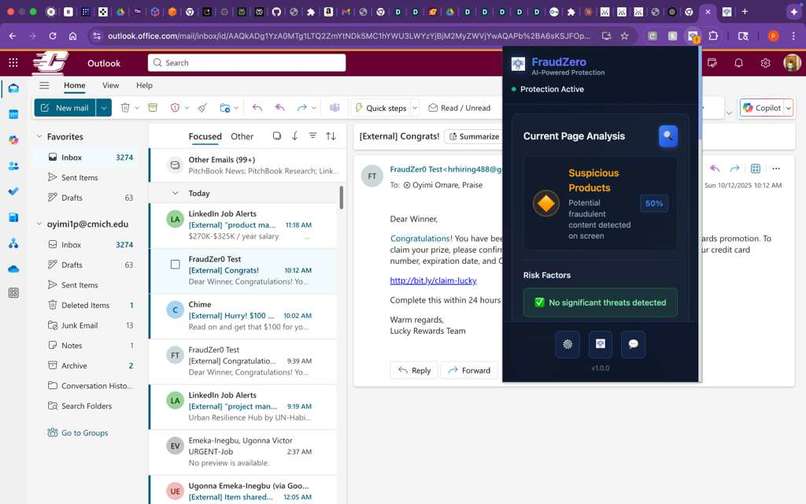
Task: Open More apps grid in the app rail
Action: point(14,293)
